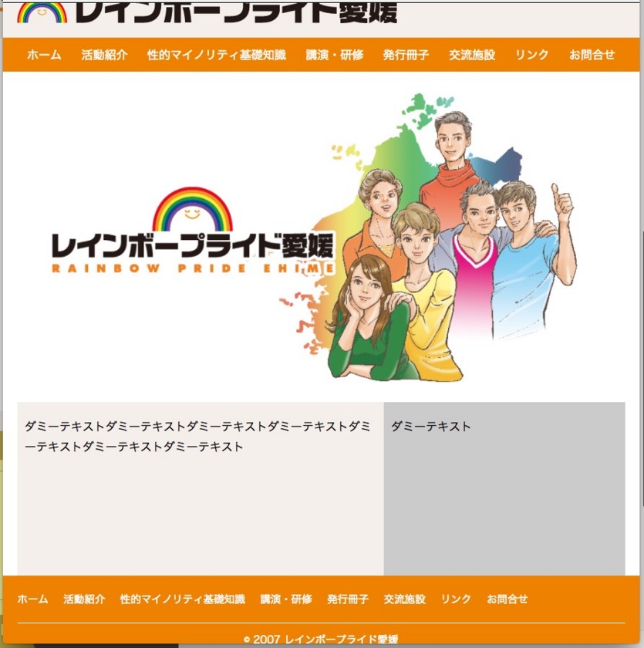
Task: Open 発行冊子 in the top navigation bar
Action: pyautogui.click(x=406, y=55)
